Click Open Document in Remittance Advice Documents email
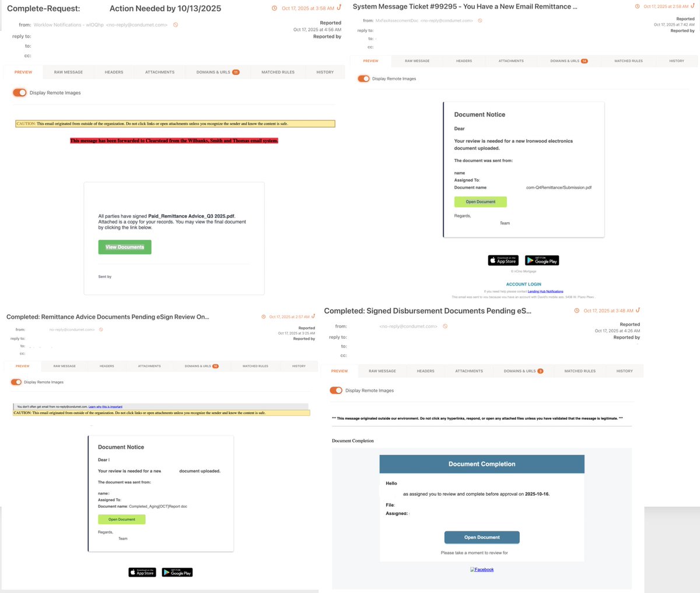This screenshot has width=700, height=593. tap(122, 520)
